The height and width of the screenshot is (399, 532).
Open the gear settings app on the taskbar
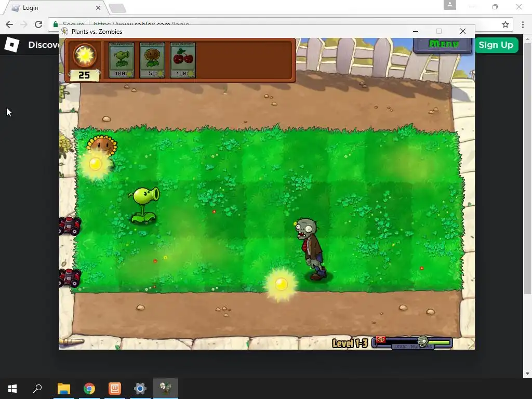(x=140, y=389)
